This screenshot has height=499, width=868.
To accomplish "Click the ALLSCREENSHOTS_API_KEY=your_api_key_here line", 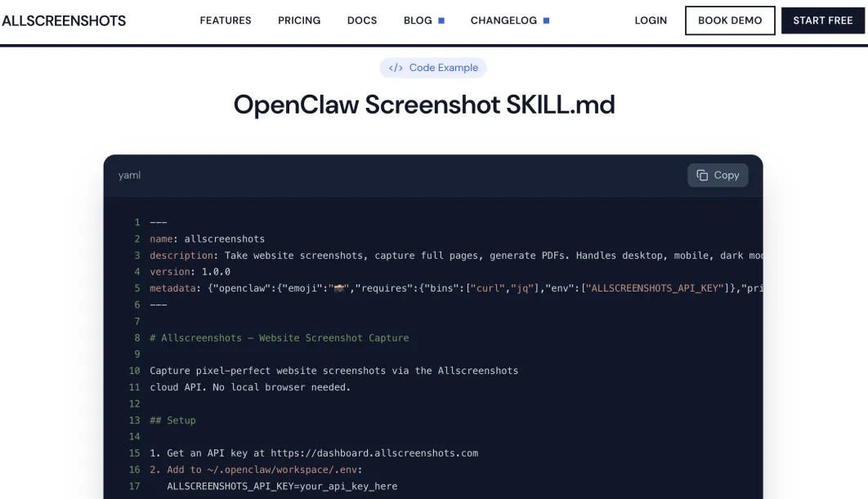I will [x=282, y=486].
